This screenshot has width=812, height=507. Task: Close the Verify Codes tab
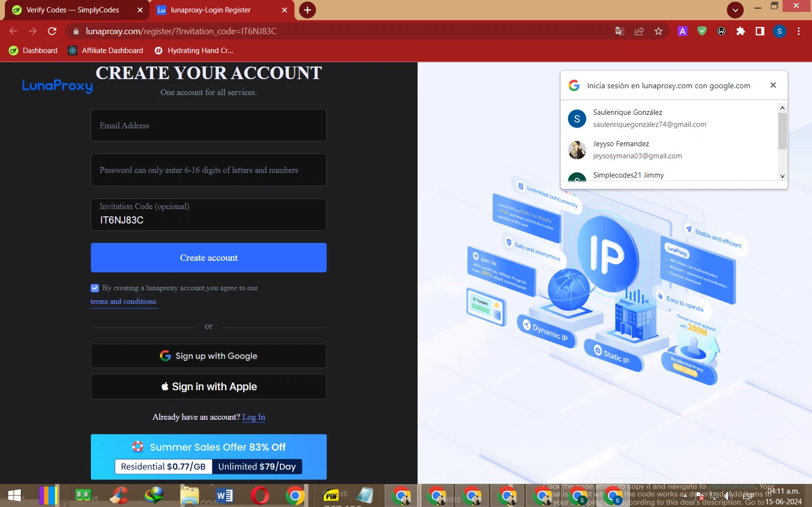(x=140, y=10)
